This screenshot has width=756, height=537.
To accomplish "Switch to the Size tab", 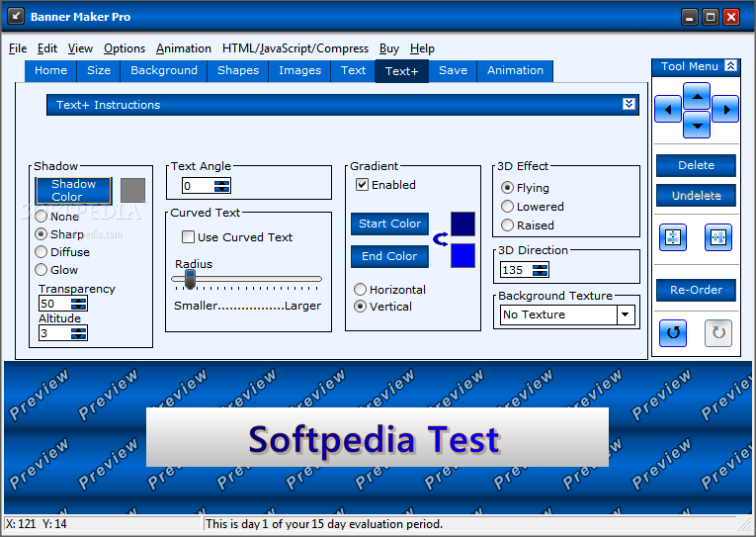I will coord(99,70).
